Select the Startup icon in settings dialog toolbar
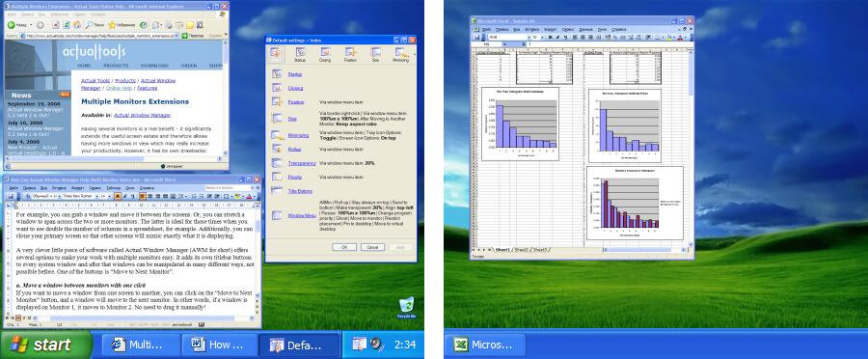868x359 pixels. point(300,54)
